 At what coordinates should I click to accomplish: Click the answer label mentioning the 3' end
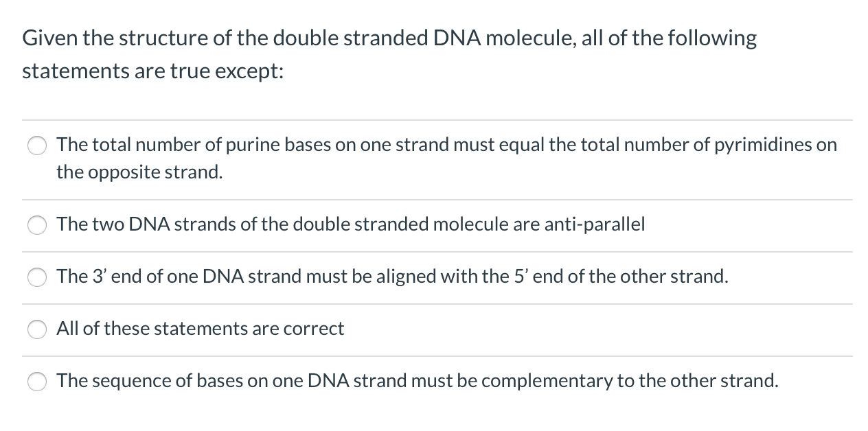[392, 276]
